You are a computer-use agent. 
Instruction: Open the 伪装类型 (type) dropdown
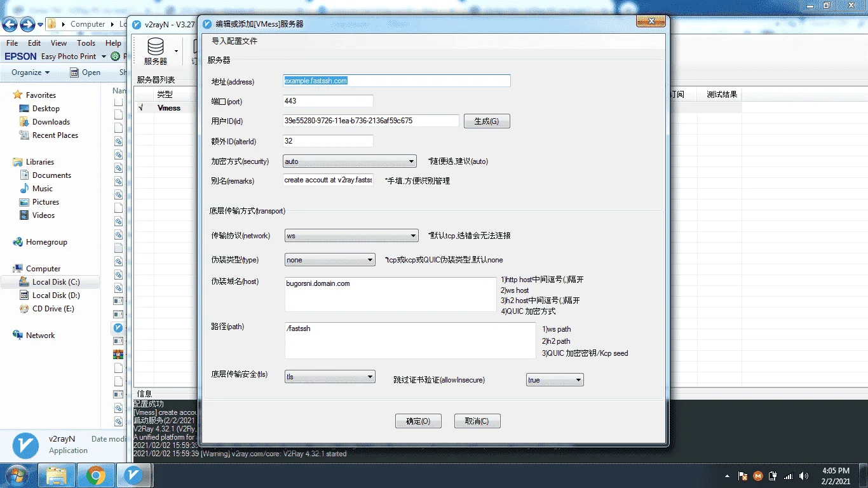click(330, 260)
